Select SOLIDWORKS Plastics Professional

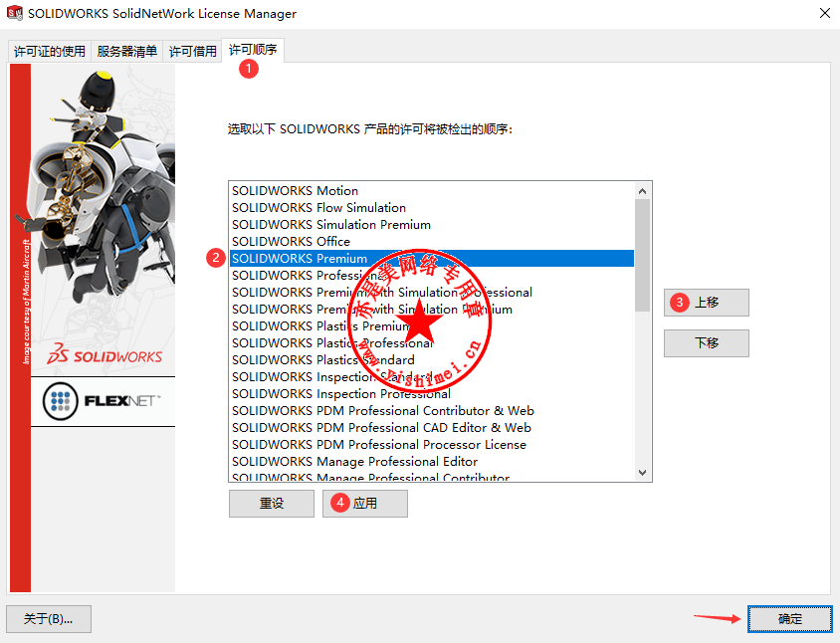[x=432, y=343]
